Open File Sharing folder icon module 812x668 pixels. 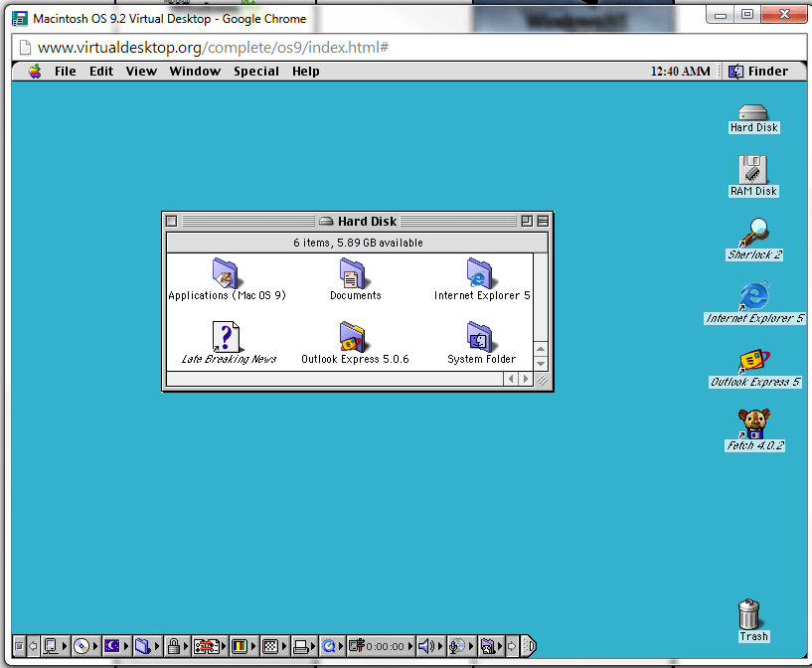(x=142, y=646)
